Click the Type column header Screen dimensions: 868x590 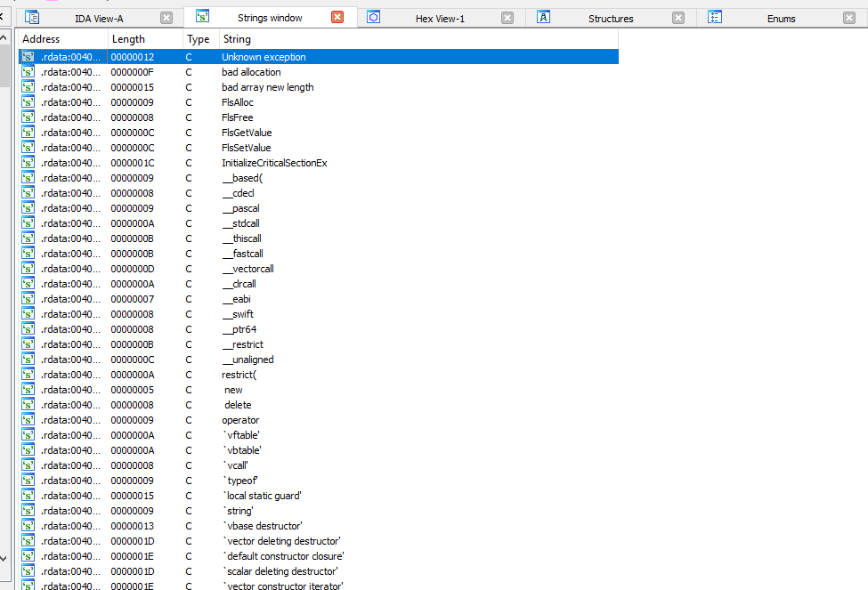tap(198, 39)
